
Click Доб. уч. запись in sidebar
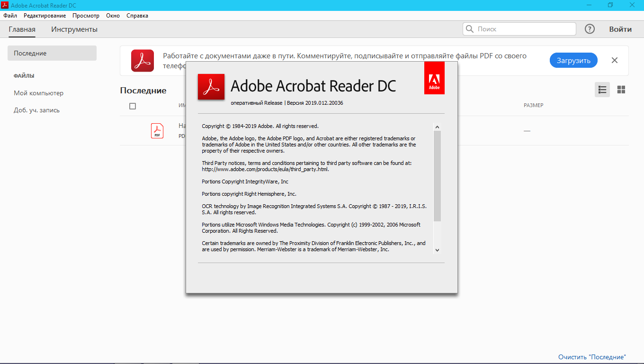click(36, 110)
